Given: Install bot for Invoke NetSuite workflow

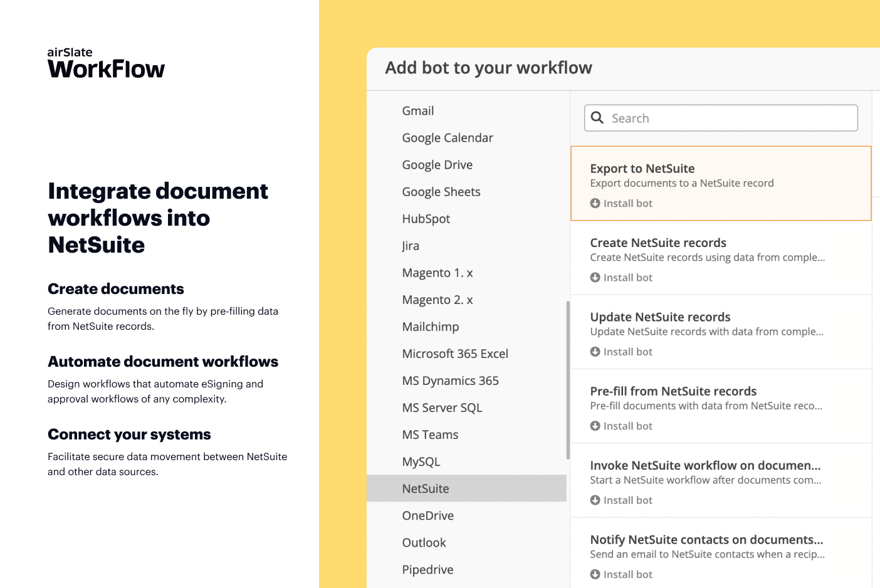Looking at the screenshot, I should pyautogui.click(x=621, y=500).
